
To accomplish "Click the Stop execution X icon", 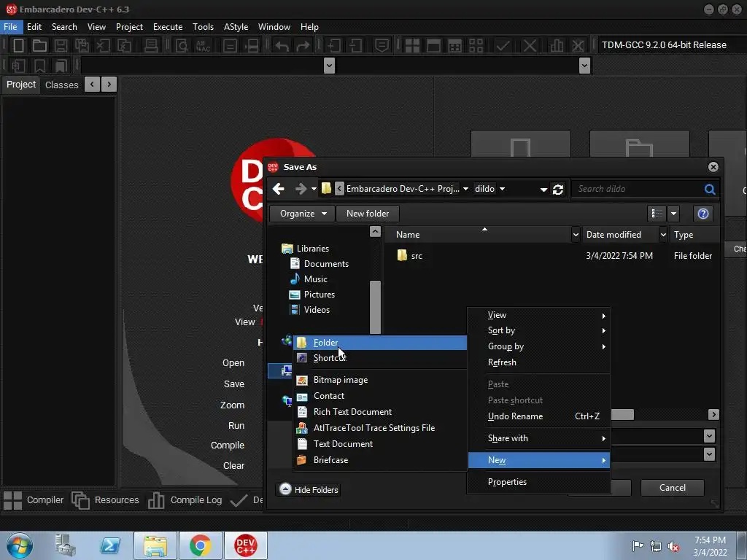I will (x=530, y=45).
